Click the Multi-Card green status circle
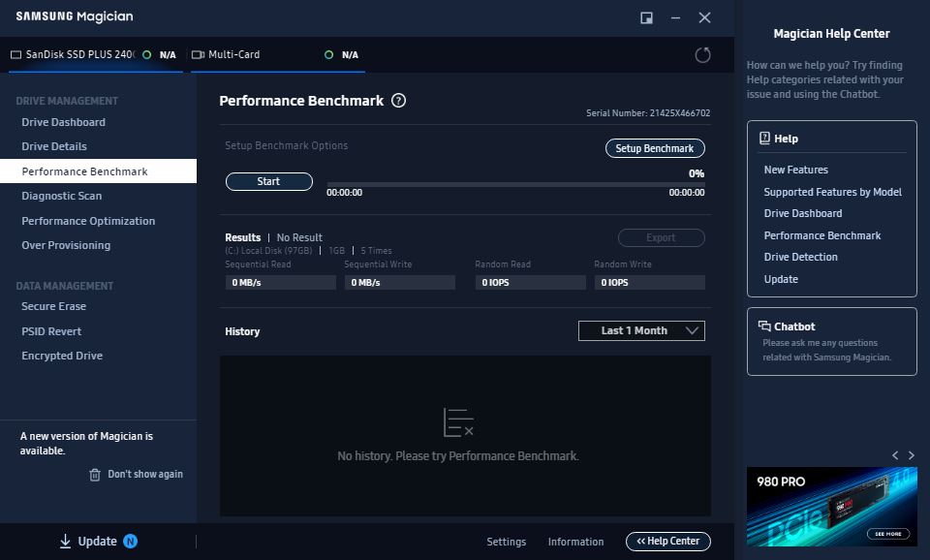 pos(328,54)
